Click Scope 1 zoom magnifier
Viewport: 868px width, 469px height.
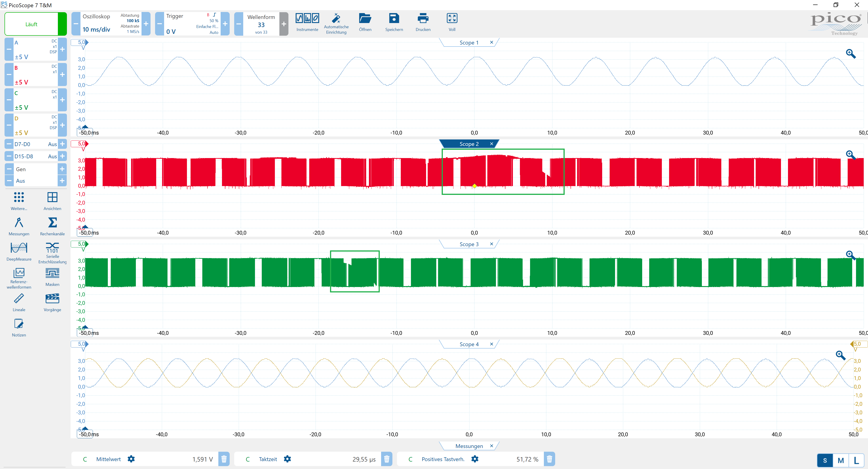850,54
